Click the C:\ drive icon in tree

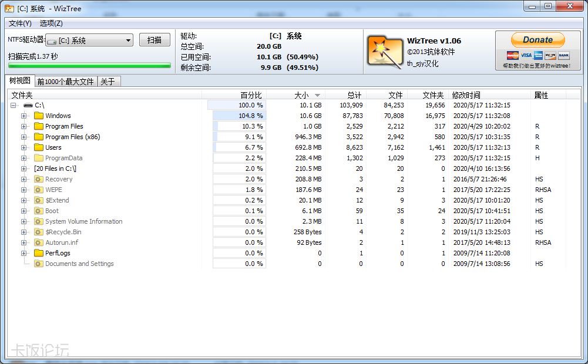coord(28,105)
